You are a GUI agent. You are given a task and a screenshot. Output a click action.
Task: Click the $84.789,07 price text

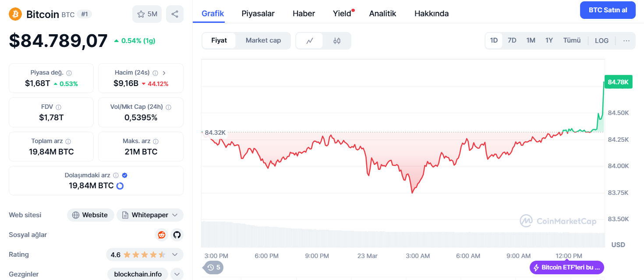(x=58, y=41)
